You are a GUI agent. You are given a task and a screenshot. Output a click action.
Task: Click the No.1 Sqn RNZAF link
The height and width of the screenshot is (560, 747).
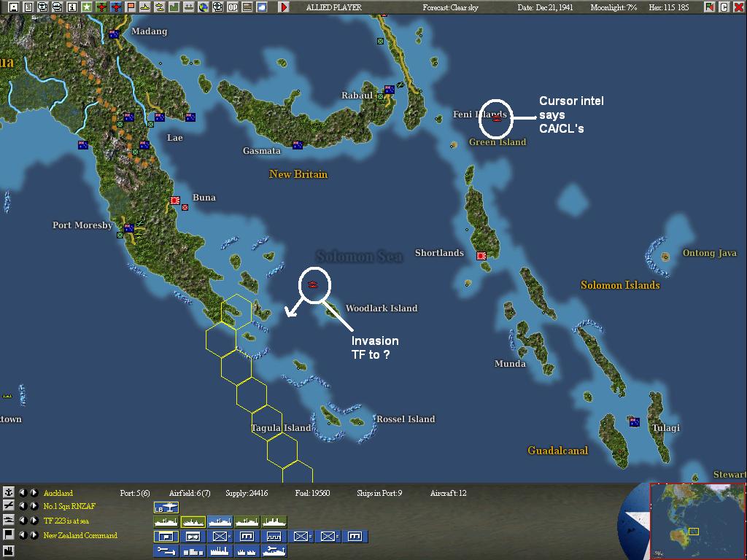[x=69, y=506]
